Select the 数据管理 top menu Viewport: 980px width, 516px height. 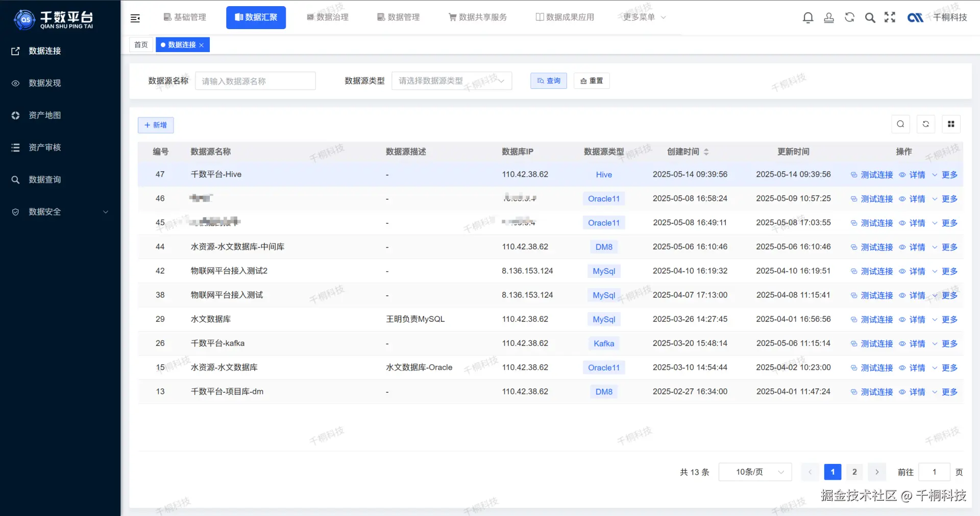tap(398, 17)
